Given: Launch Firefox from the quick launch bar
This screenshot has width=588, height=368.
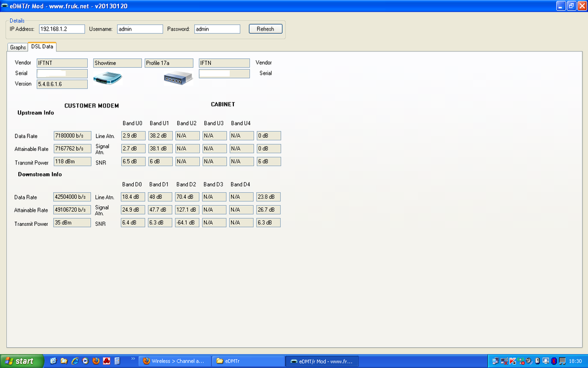Looking at the screenshot, I should [x=96, y=361].
